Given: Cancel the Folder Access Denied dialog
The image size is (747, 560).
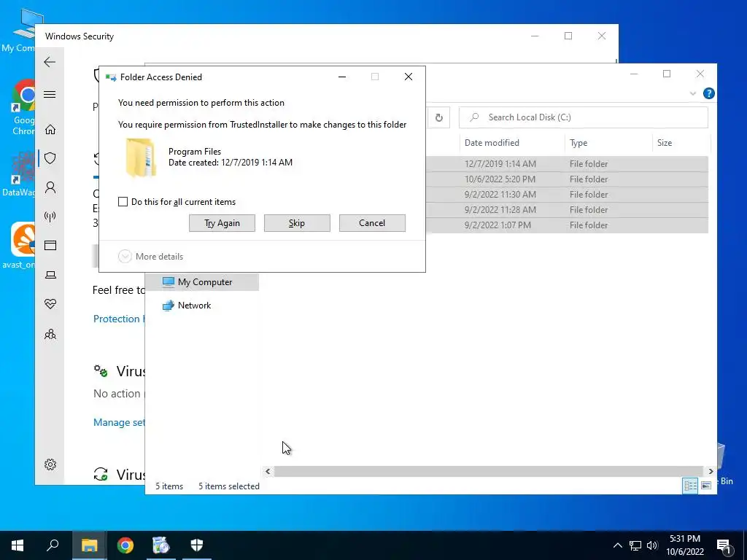Looking at the screenshot, I should 372,223.
